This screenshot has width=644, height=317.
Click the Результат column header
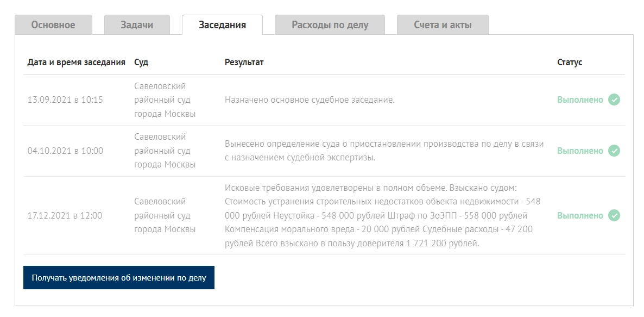[244, 63]
